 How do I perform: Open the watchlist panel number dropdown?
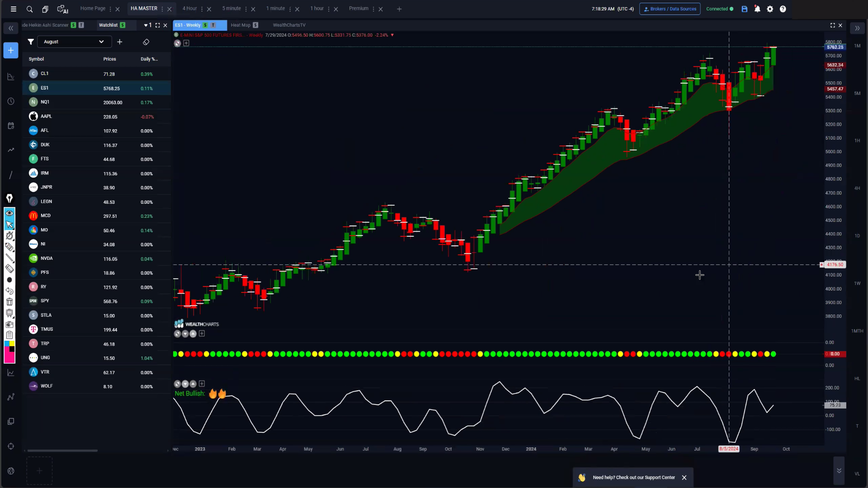pyautogui.click(x=148, y=25)
